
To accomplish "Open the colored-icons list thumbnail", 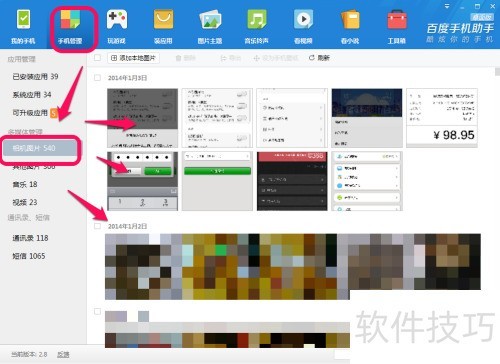I will 367,181.
